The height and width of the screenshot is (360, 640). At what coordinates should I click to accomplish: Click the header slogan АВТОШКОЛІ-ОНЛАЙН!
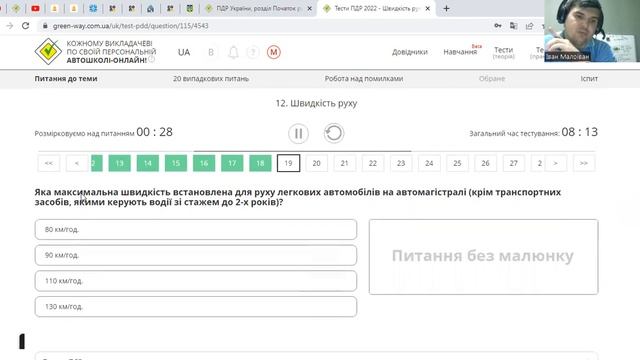[x=107, y=60]
